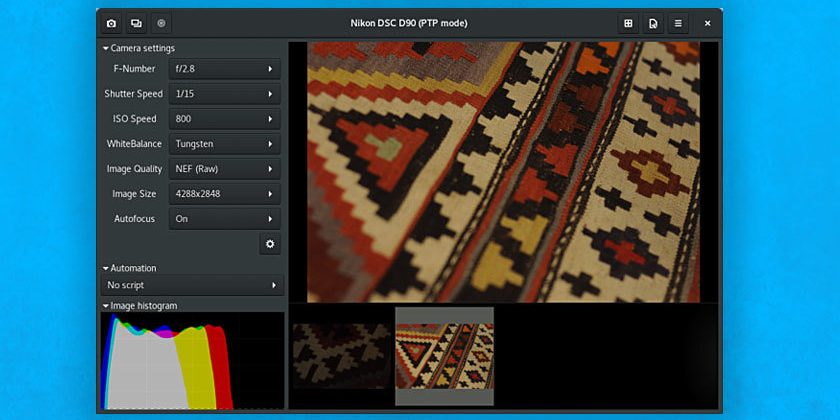Click the camera capture icon

[111, 23]
